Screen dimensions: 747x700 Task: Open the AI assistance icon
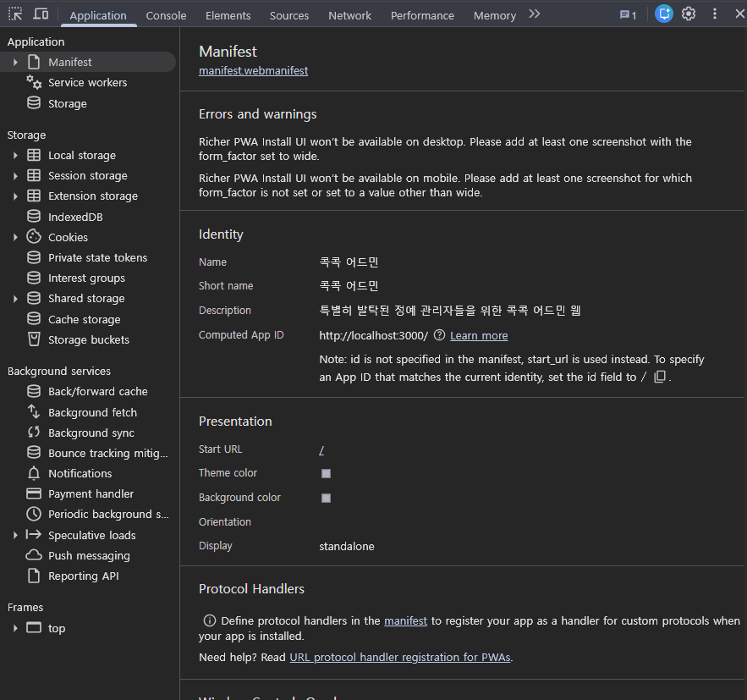[663, 14]
